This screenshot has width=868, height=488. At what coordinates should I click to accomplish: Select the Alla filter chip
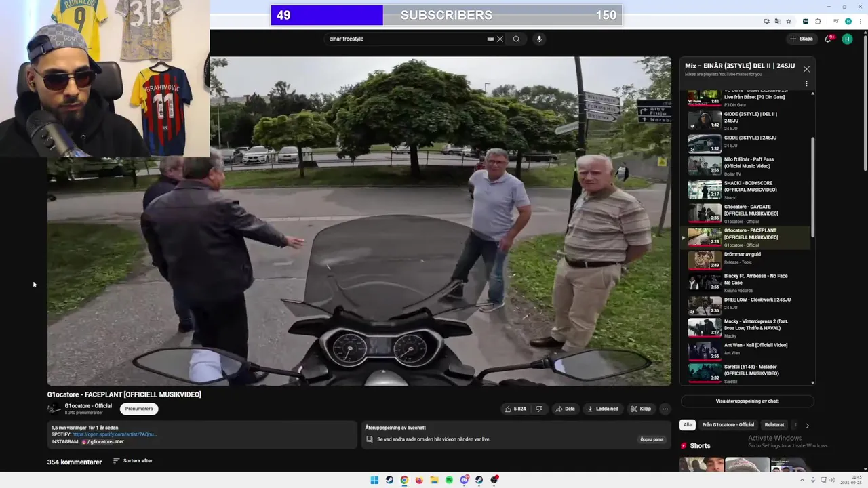(x=688, y=425)
